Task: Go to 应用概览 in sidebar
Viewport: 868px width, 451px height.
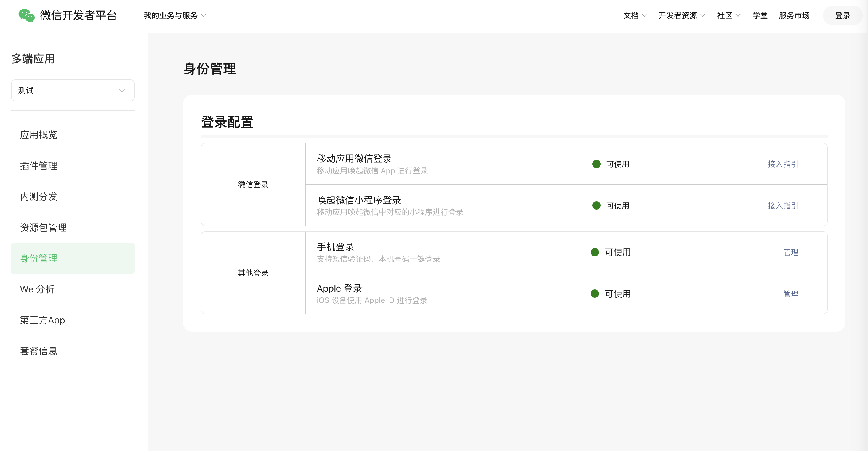Action: point(73,135)
